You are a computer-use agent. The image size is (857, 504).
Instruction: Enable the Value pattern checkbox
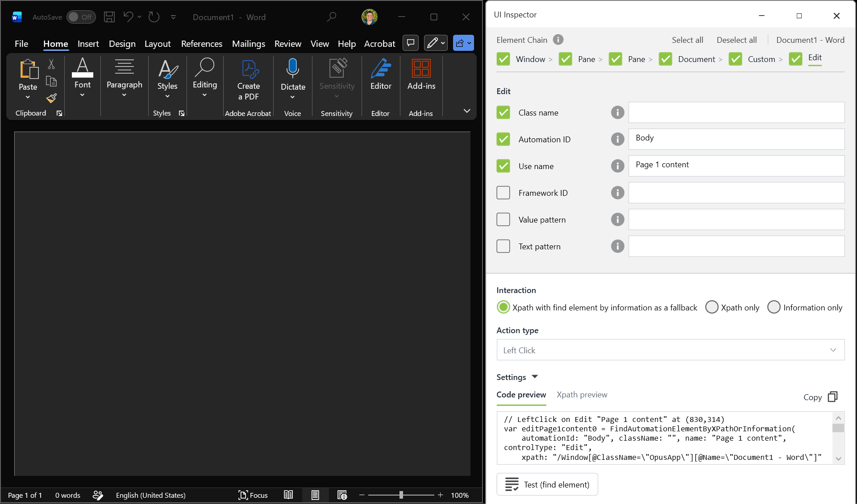[x=503, y=219]
